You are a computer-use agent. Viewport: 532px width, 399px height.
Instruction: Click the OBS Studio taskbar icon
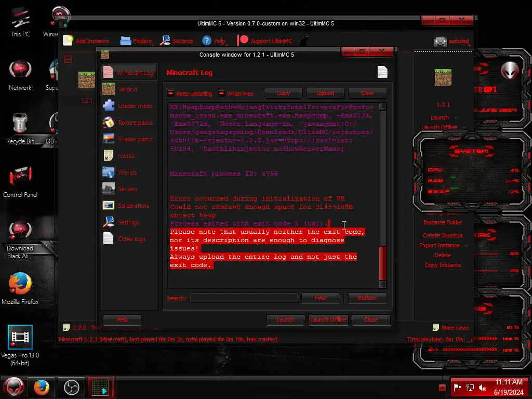pos(72,387)
